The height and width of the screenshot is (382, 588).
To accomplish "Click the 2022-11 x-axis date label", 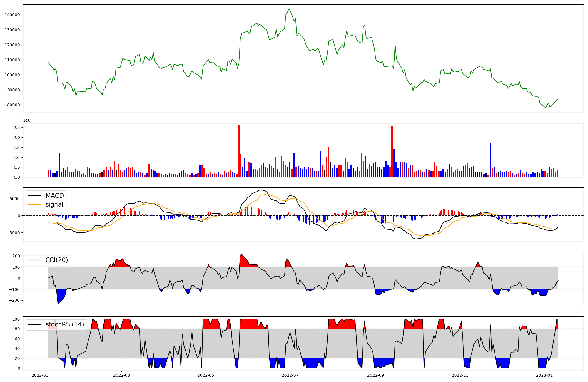I will pyautogui.click(x=460, y=375).
